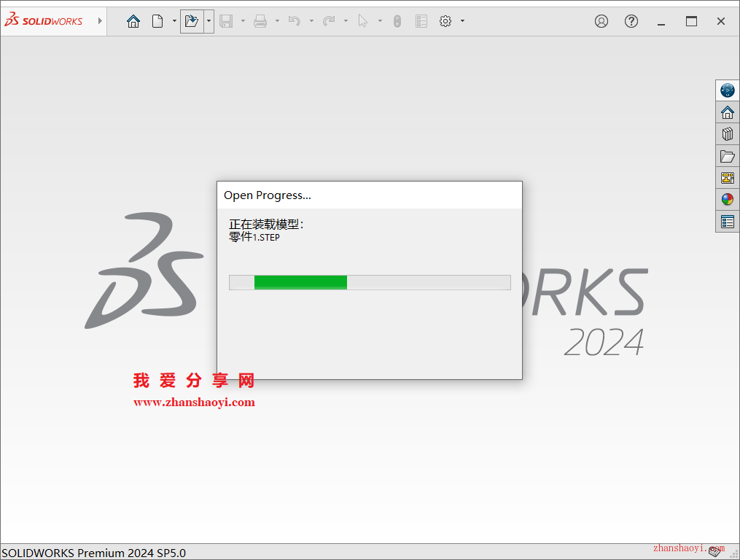The image size is (740, 560).
Task: Click the 零件1.STEP file name text
Action: pyautogui.click(x=254, y=237)
